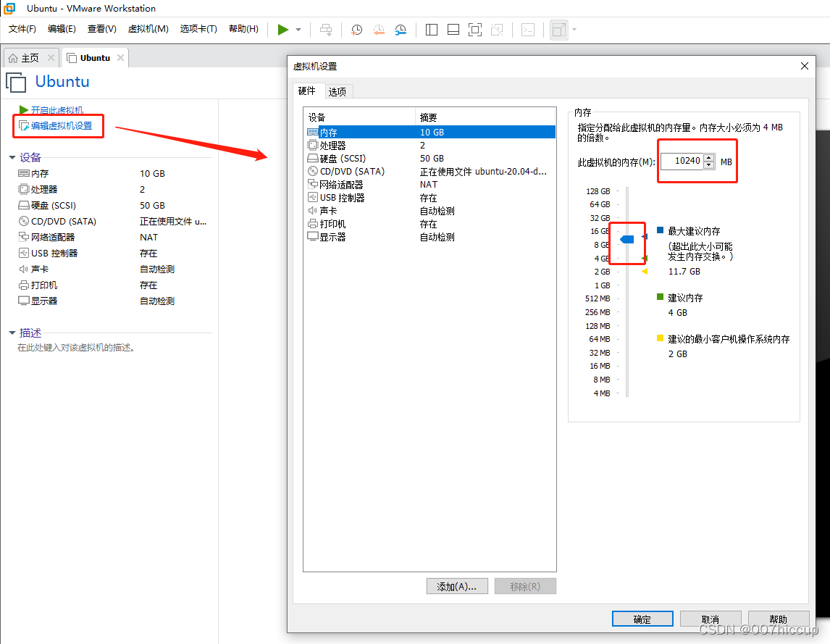Image resolution: width=830 pixels, height=644 pixels.
Task: Click the memory size input field showing 10240
Action: [x=682, y=161]
